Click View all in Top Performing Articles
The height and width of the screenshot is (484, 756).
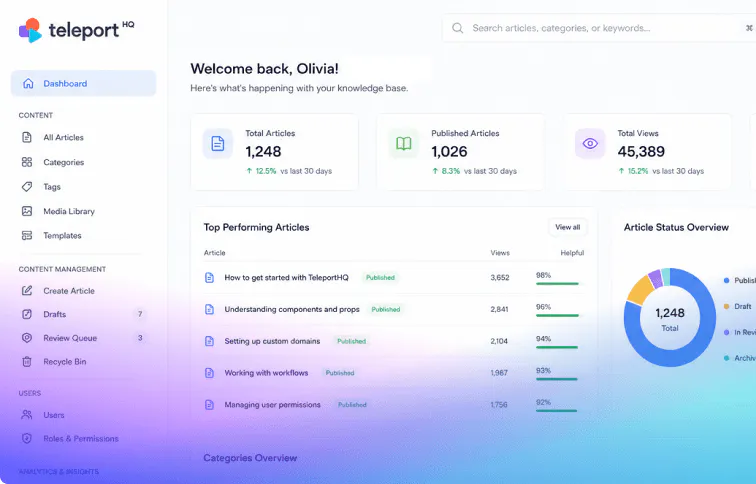pyautogui.click(x=567, y=227)
